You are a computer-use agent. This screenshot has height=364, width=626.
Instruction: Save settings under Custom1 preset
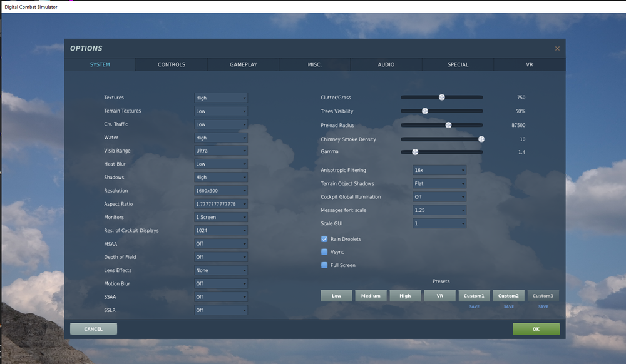coord(474,306)
